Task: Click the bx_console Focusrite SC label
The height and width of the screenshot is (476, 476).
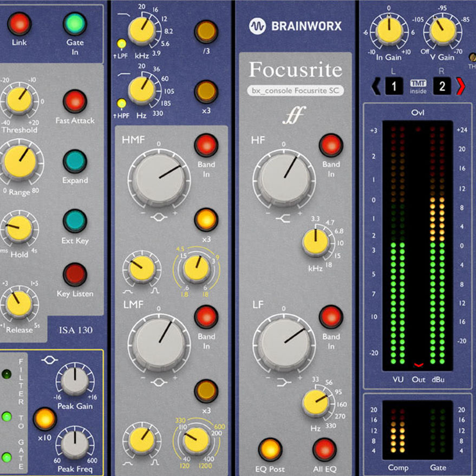Action: click(x=295, y=90)
